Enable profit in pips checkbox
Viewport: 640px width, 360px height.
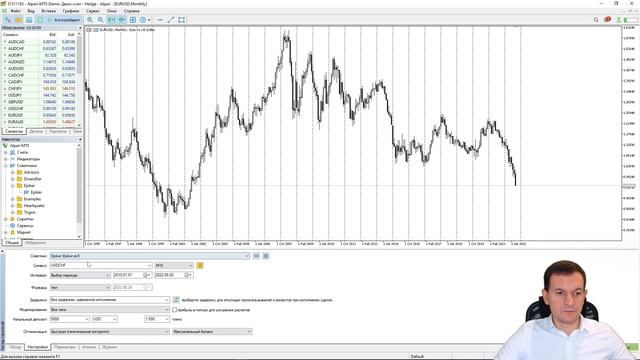click(x=174, y=310)
